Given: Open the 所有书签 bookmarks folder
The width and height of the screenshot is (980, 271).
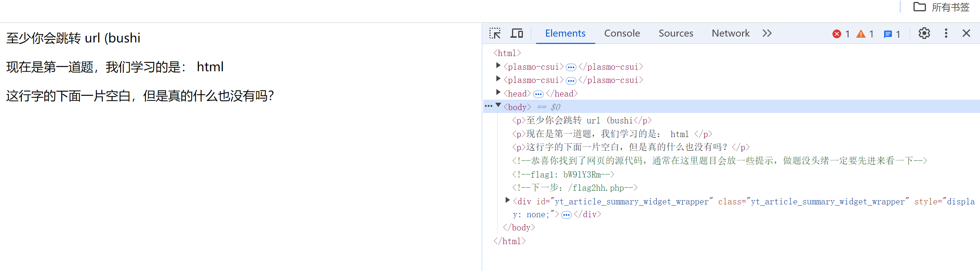Looking at the screenshot, I should [x=941, y=7].
